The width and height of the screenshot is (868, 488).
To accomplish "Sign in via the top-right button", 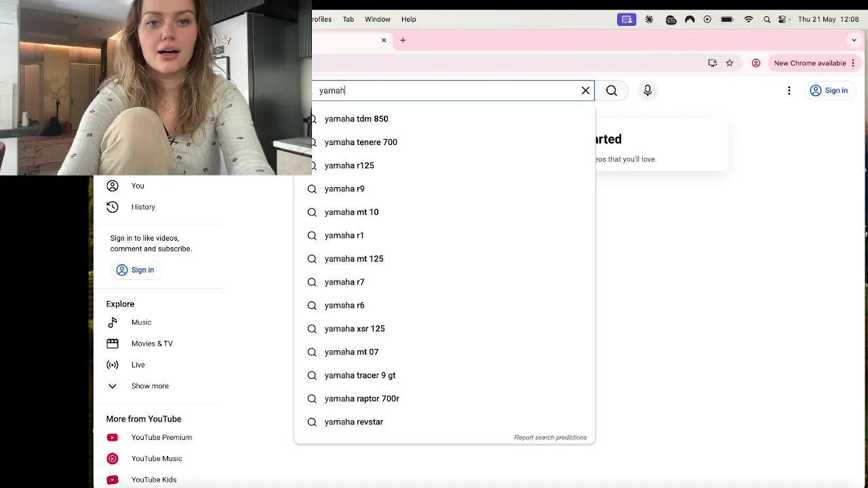I will [x=829, y=90].
